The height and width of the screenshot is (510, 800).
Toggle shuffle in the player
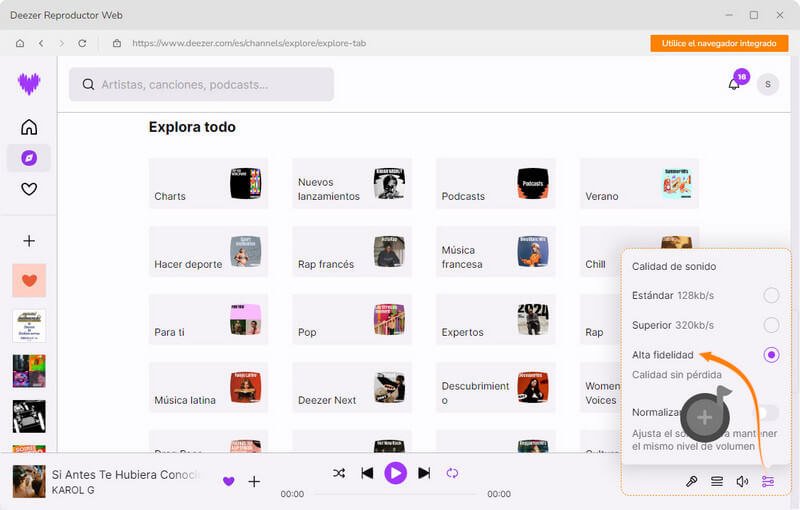(339, 473)
